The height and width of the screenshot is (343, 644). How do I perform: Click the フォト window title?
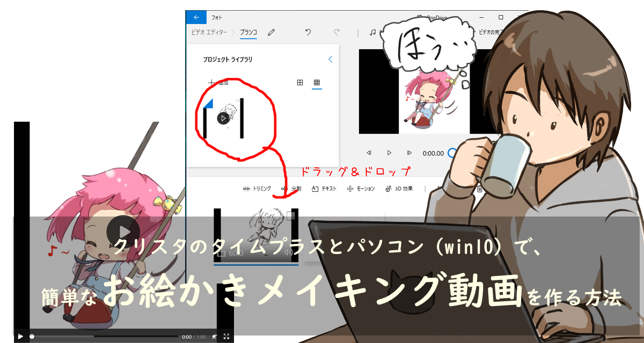(x=216, y=18)
